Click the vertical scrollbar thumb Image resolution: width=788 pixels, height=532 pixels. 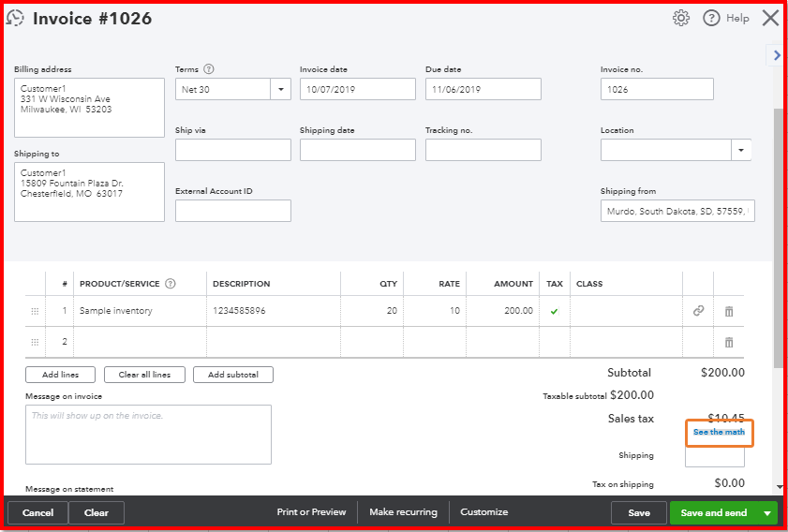[779, 236]
